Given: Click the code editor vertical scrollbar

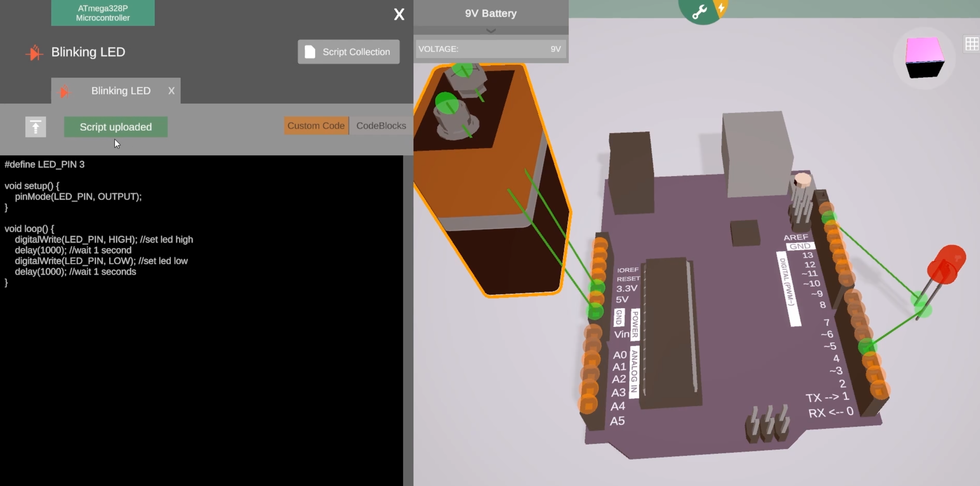Looking at the screenshot, I should click(x=408, y=321).
